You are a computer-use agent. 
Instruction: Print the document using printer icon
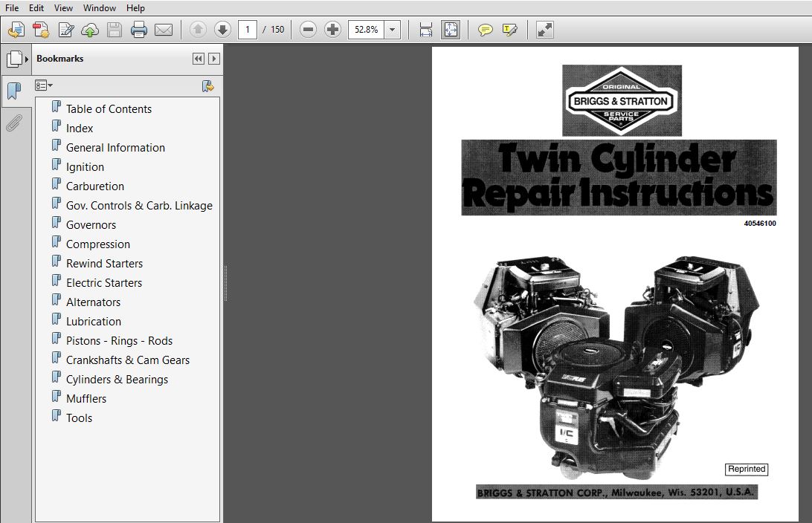coord(139,30)
